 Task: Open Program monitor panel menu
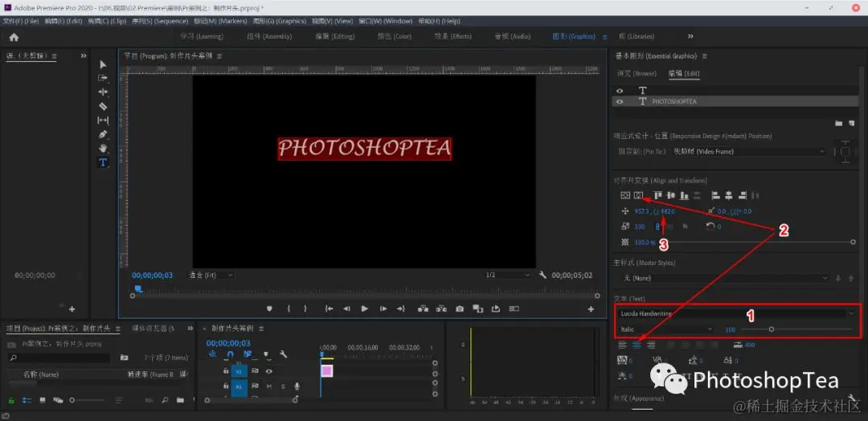[219, 56]
